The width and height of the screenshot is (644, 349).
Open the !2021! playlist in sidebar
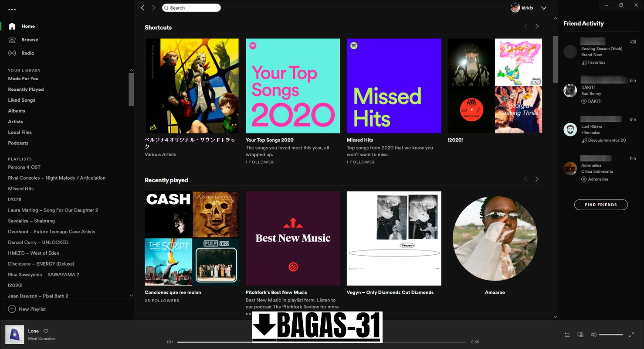[x=14, y=199]
